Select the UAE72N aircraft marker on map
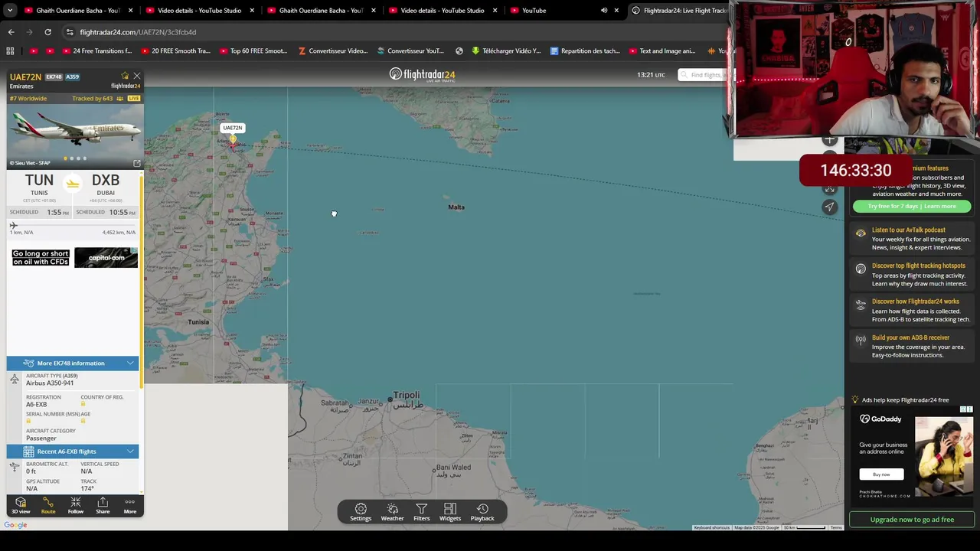This screenshot has width=980, height=551. pyautogui.click(x=233, y=139)
